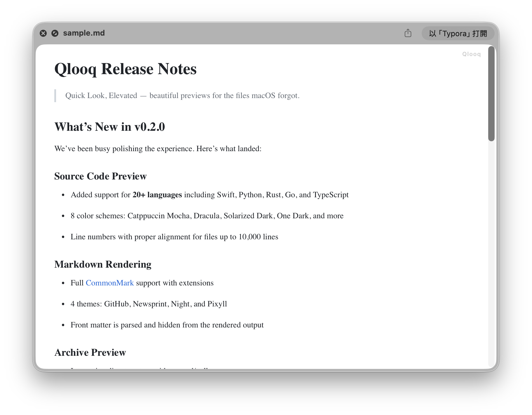
Task: Click the Archive Preview heading
Action: click(90, 352)
